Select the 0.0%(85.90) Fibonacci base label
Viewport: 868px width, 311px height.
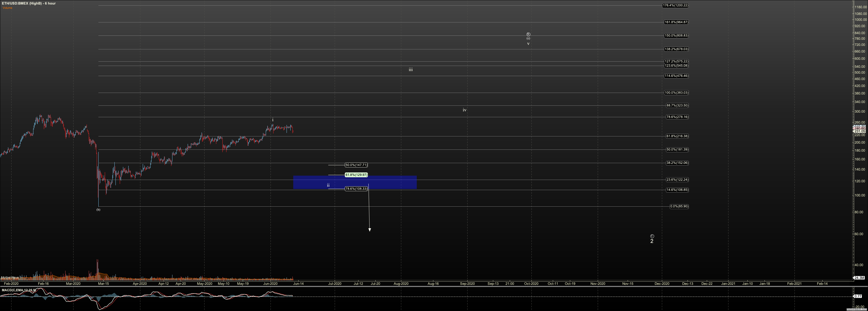click(679, 206)
